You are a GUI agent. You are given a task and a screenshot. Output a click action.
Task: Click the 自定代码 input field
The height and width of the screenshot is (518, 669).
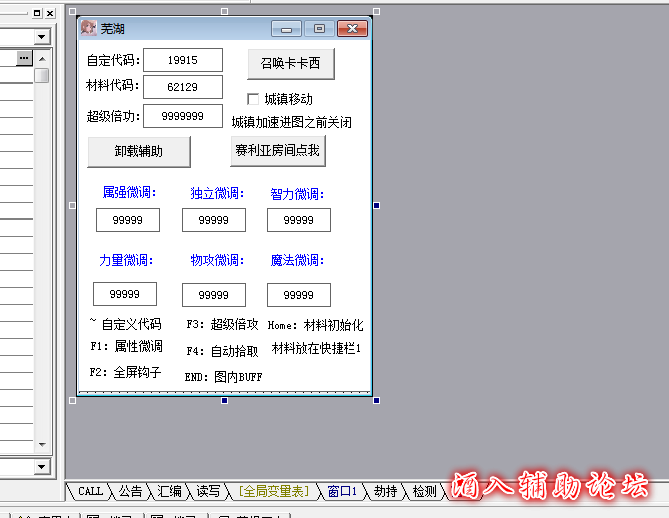[x=183, y=60]
